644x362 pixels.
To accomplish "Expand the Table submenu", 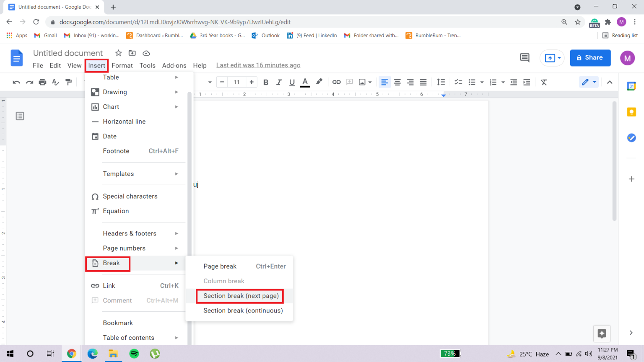I will pos(111,77).
